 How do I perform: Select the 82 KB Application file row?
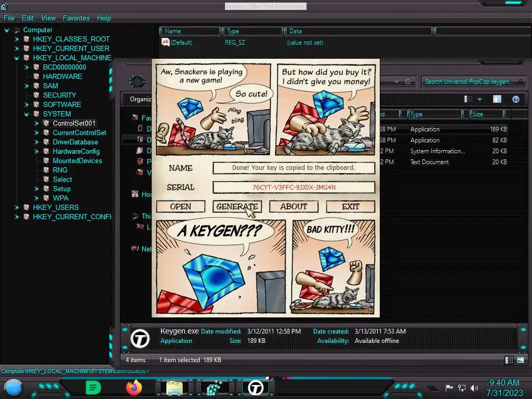[444, 140]
